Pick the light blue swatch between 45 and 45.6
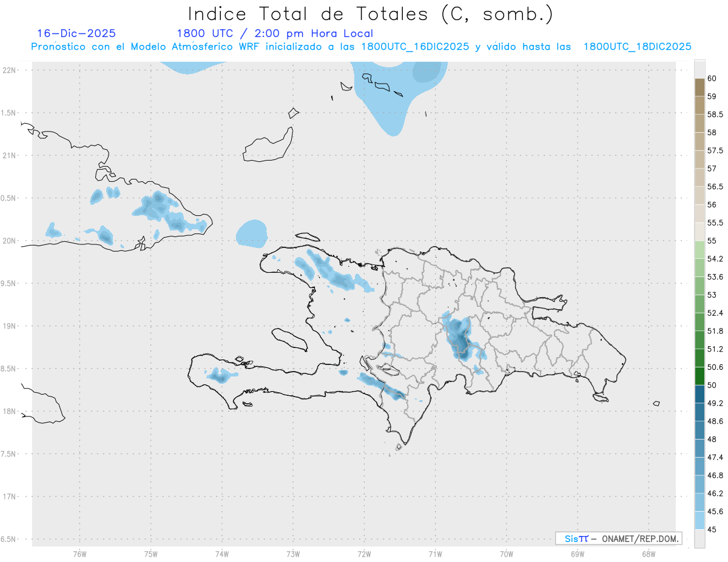The height and width of the screenshot is (562, 728). point(699,520)
